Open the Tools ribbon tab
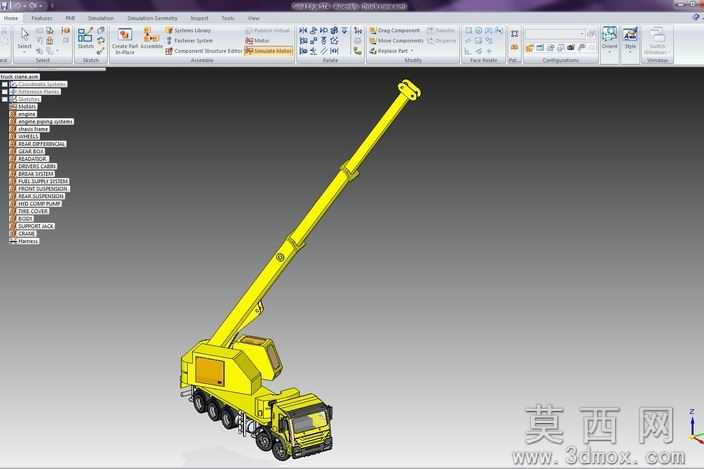Screen dimensions: 704x469 [228, 18]
